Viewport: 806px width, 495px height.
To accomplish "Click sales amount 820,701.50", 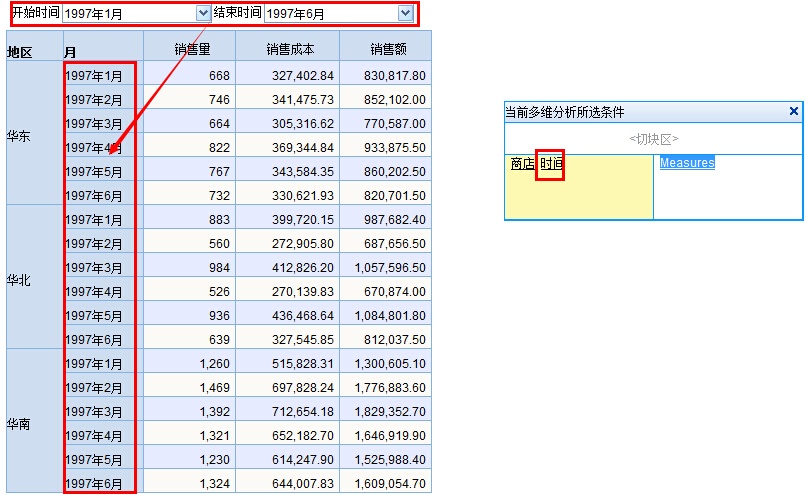I will 395,196.
